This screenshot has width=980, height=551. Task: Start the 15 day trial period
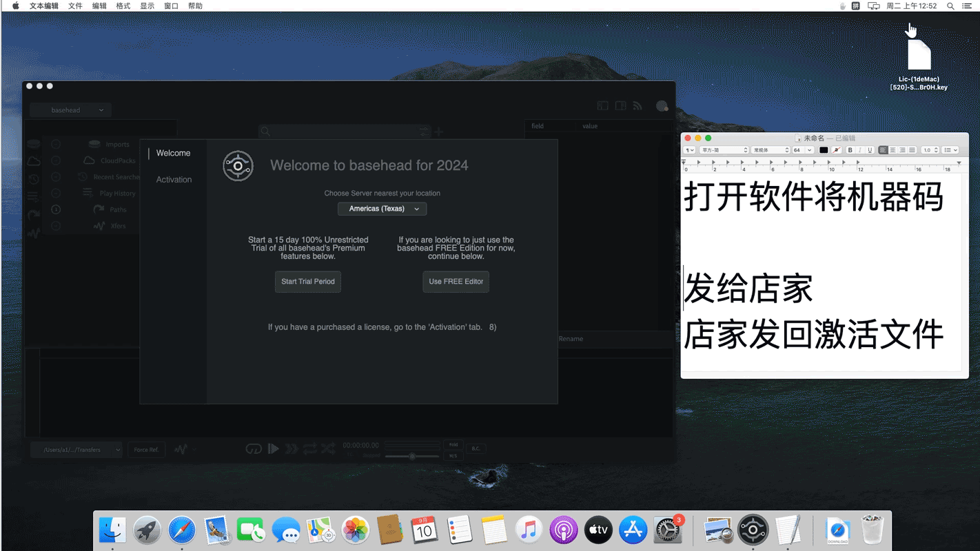tap(308, 282)
